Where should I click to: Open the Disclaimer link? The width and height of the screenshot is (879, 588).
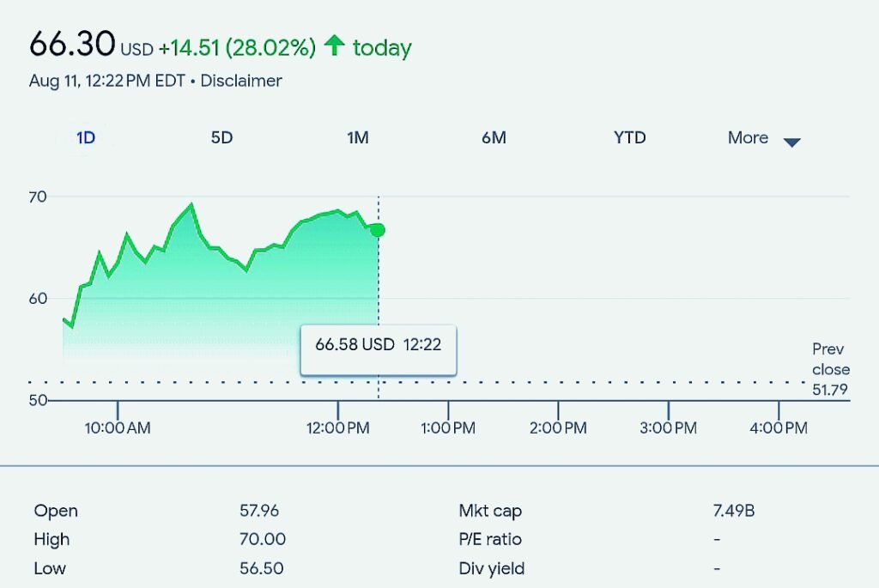[241, 81]
